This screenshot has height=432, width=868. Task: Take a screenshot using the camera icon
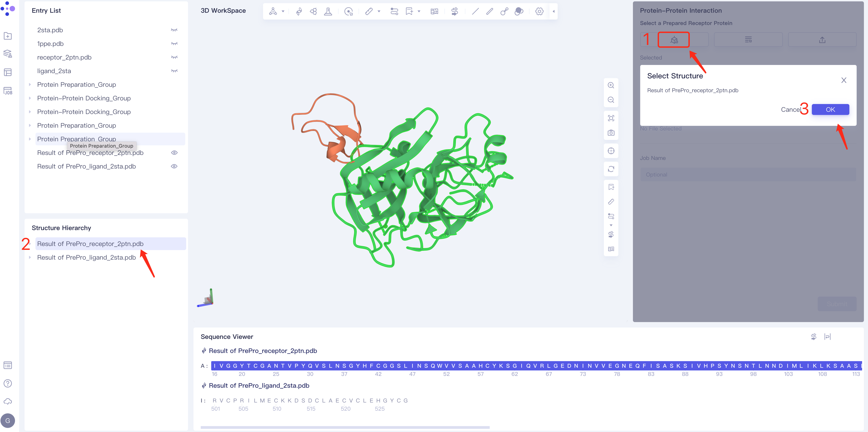(611, 133)
